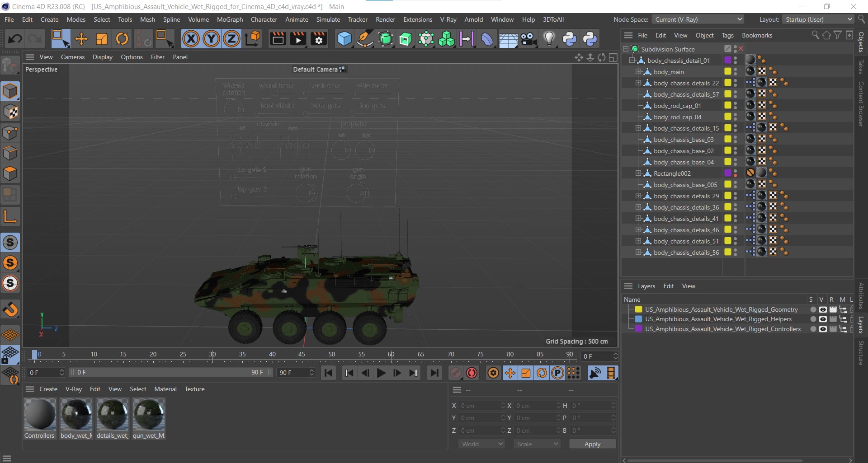868x463 pixels.
Task: Select the body_wet material thumbnail
Action: pyautogui.click(x=76, y=414)
